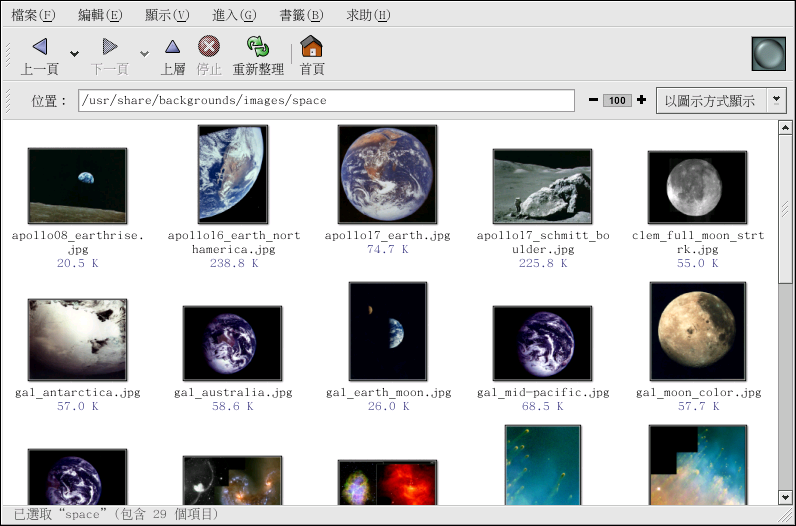Click the Forward (下一頁) arrow icon
Viewport: 796px width, 526px height.
(110, 47)
